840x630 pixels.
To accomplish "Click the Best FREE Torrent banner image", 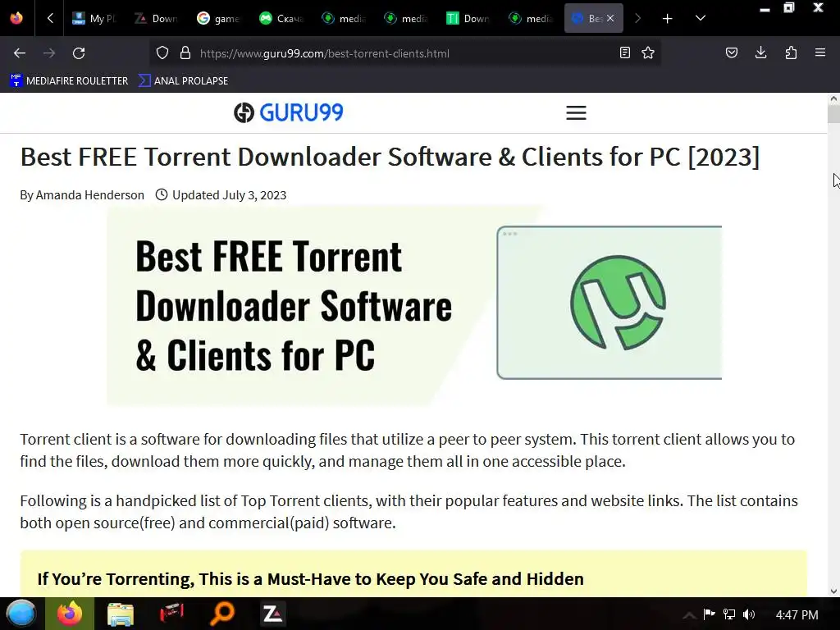I will [414, 305].
